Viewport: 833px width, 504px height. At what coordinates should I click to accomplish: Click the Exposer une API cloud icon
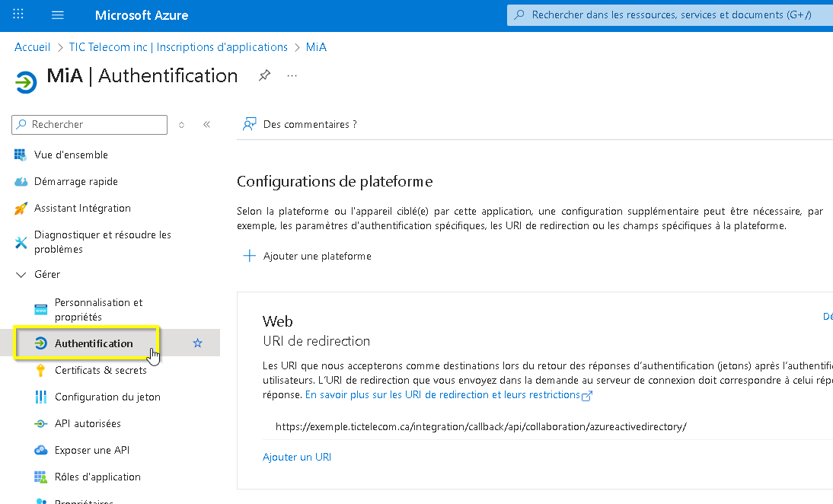click(41, 451)
